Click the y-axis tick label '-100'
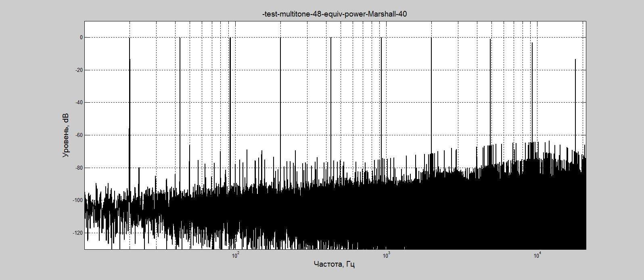Image resolution: width=644 pixels, height=280 pixels. point(78,200)
